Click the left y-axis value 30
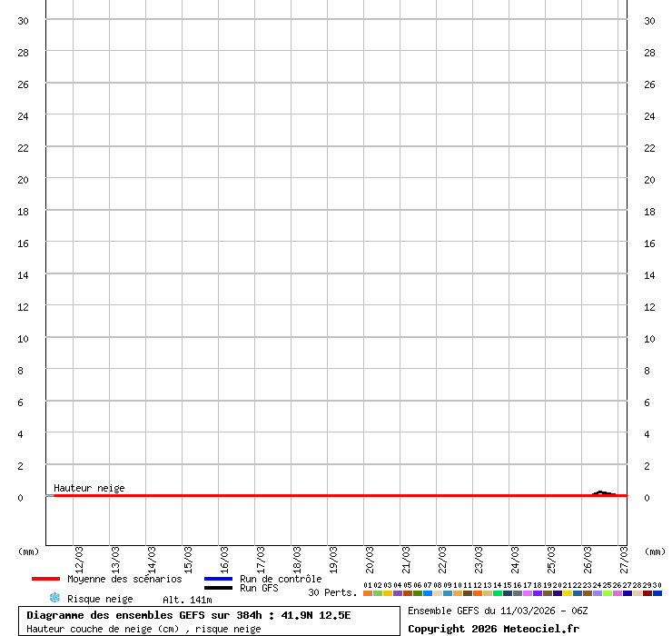The width and height of the screenshot is (672, 636). (x=24, y=21)
